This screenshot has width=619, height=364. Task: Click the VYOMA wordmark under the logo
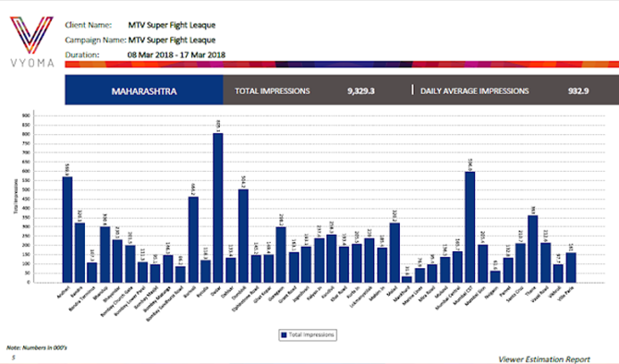[x=32, y=63]
